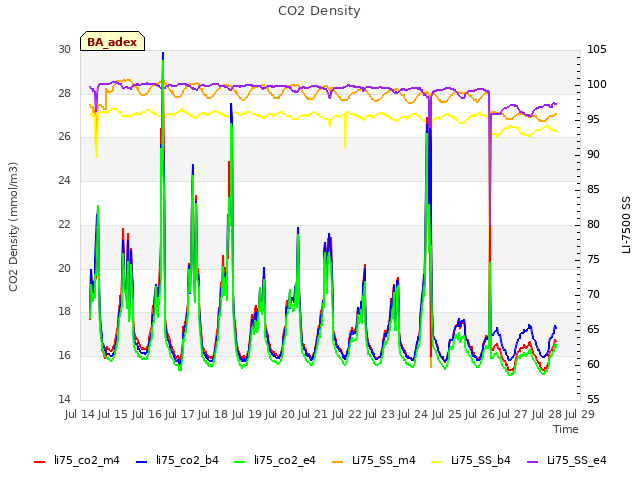Click the CO2 Density (mmol/m3) axis label
640x480 pixels.
13,227
